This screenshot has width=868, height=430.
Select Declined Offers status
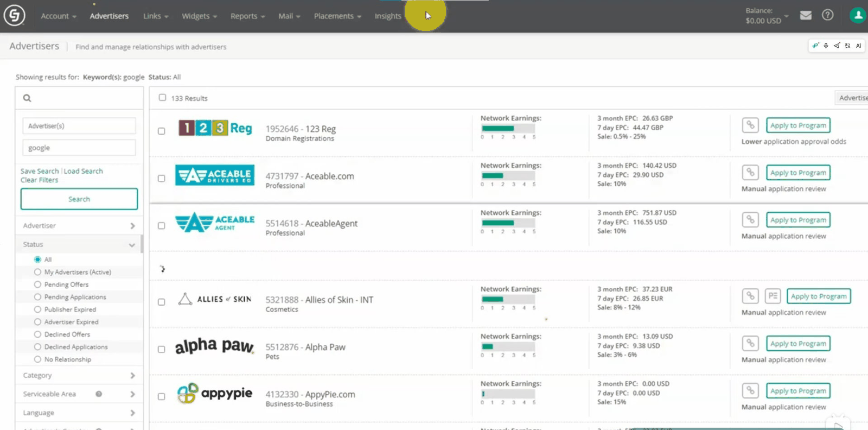click(x=37, y=334)
